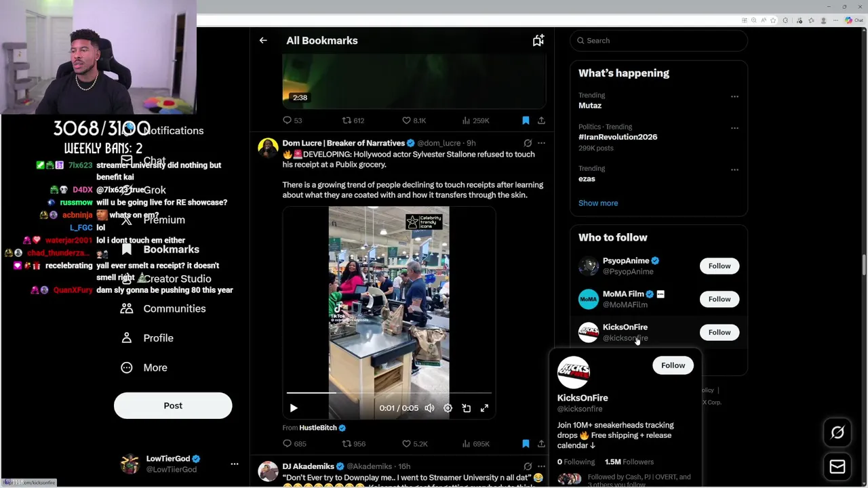Open more options for #IranRevolution2026 trend
Image resolution: width=868 pixels, height=488 pixels.
coord(734,128)
